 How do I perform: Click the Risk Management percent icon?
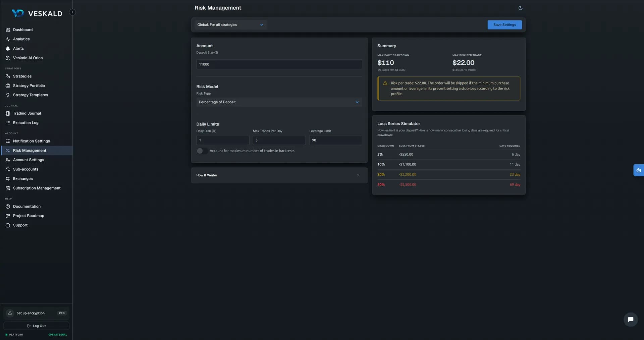click(8, 151)
